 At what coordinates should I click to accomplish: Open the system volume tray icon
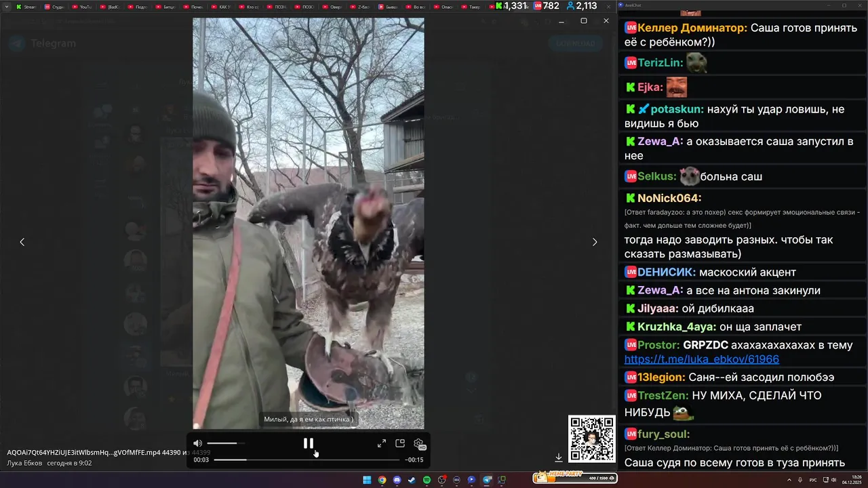[833, 480]
